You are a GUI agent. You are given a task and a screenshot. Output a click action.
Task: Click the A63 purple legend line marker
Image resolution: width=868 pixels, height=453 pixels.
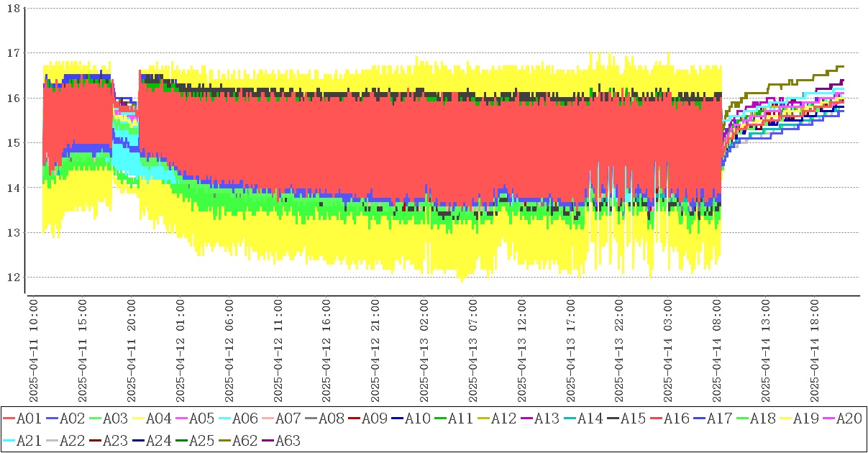(x=268, y=441)
